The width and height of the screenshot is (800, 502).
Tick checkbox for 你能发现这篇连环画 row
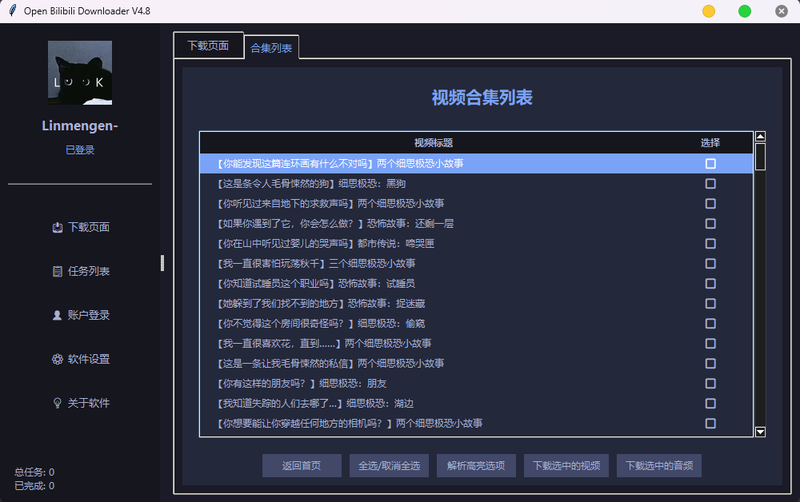(710, 163)
